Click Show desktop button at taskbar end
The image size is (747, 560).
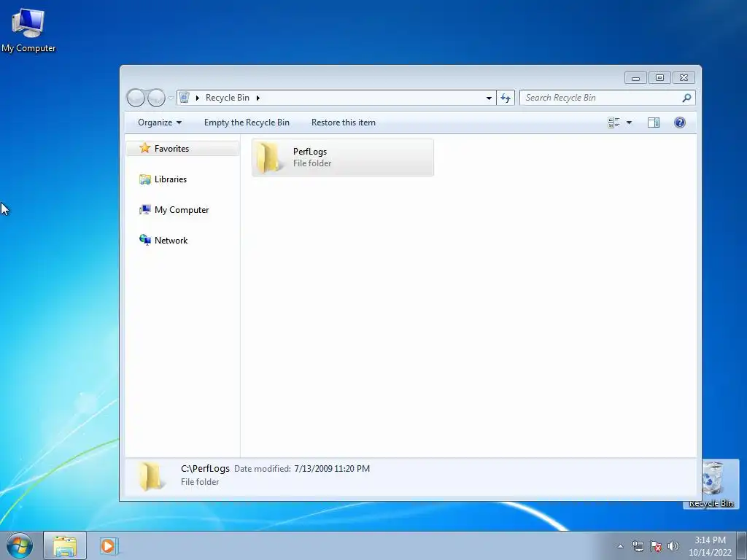(x=742, y=545)
